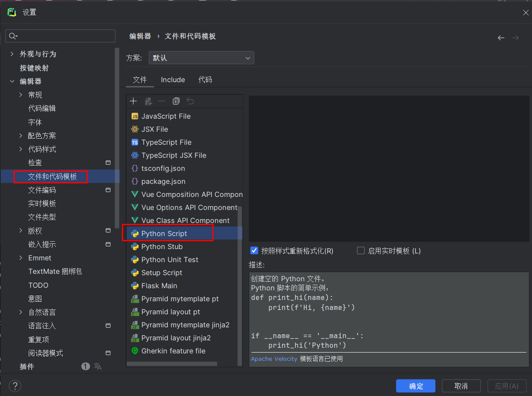Select 文件类型 in settings tree

tap(42, 217)
